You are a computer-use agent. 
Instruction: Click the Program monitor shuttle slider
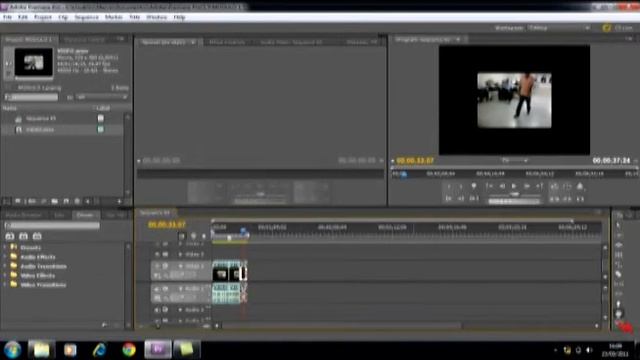[515, 195]
